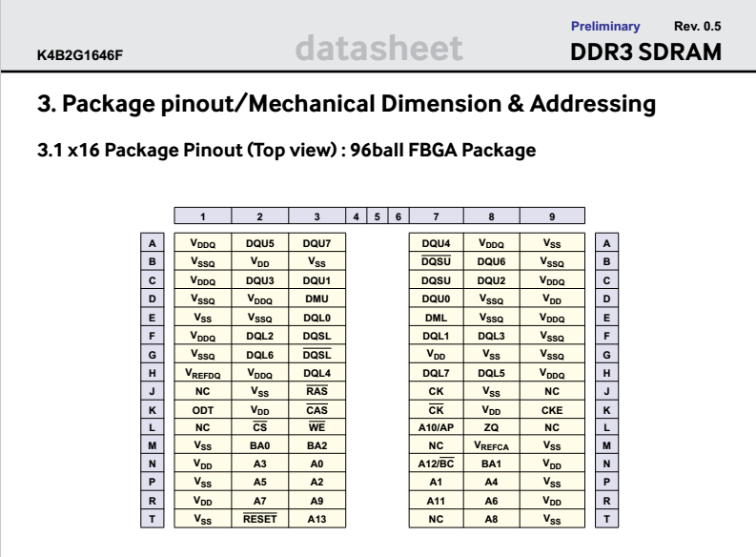
Task: Select the DQU7 pin cell
Action: pyautogui.click(x=317, y=242)
